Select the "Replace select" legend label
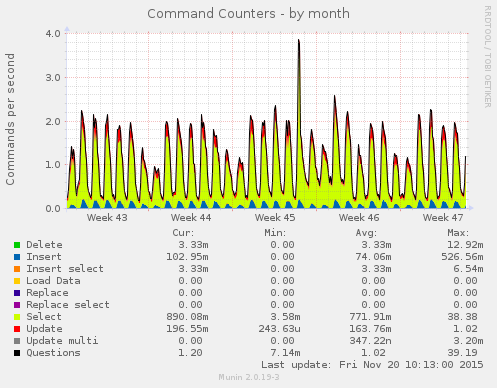The width and height of the screenshot is (497, 388). tap(68, 305)
